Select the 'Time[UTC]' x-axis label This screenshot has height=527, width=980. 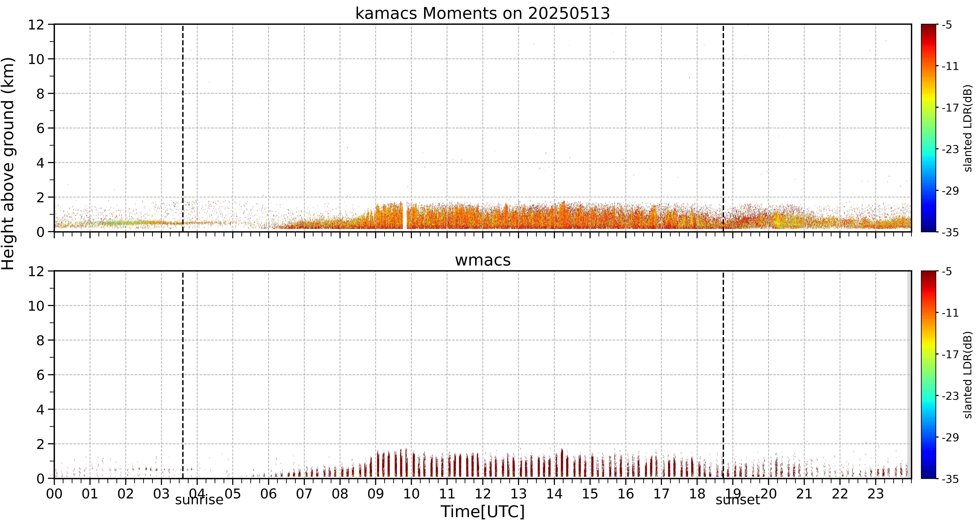[x=482, y=511]
